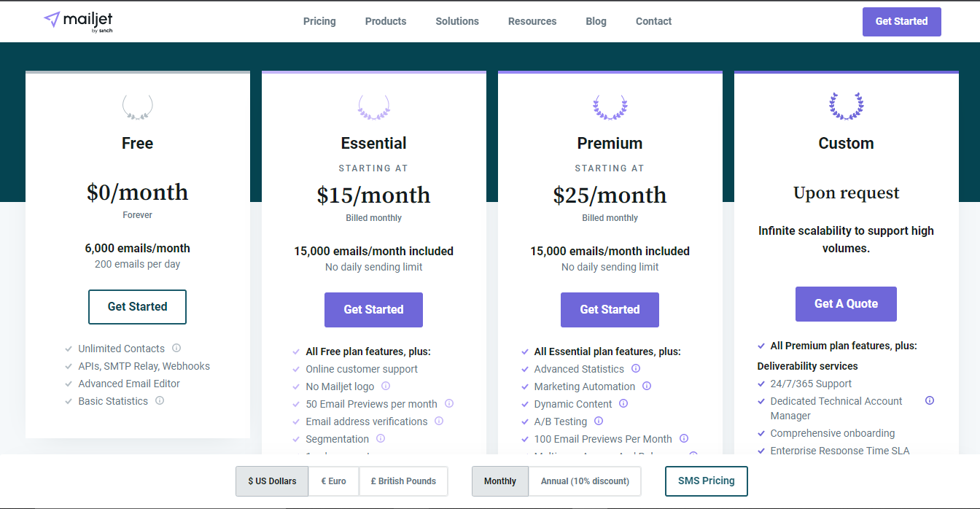Click Get A Quote button
The image size is (980, 509).
846,304
